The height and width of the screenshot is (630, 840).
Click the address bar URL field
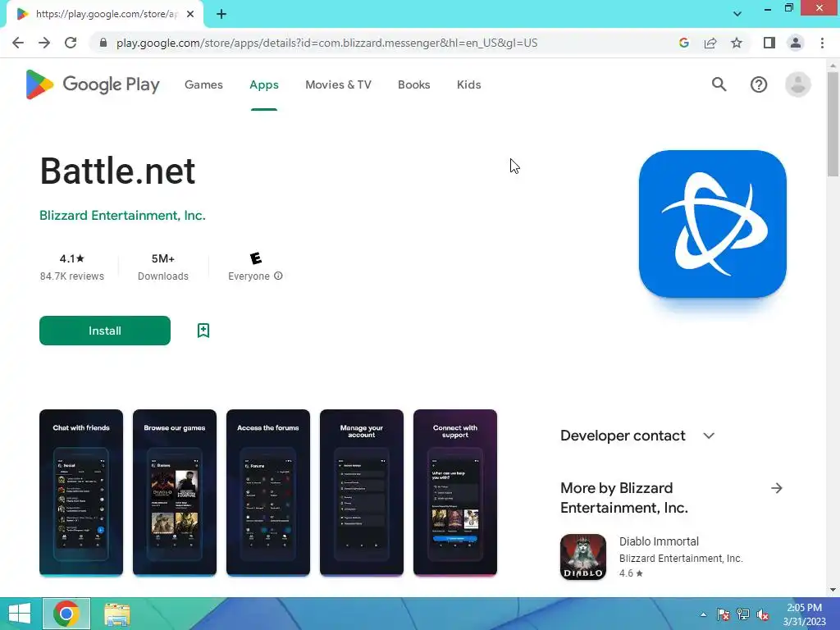point(326,43)
